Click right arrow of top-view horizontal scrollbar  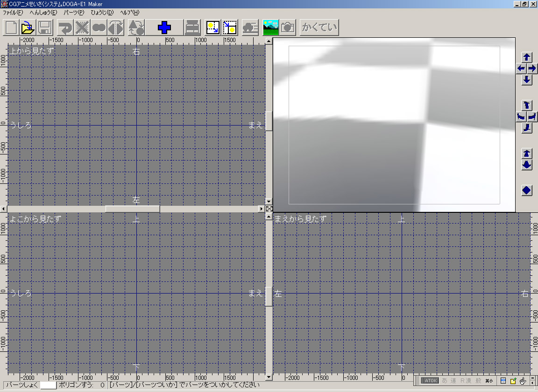point(262,209)
